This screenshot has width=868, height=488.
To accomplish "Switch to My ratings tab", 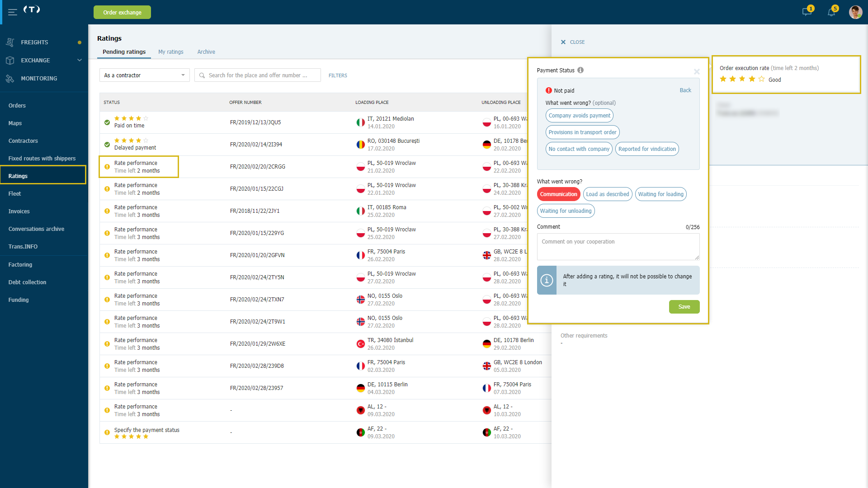I will coord(170,52).
